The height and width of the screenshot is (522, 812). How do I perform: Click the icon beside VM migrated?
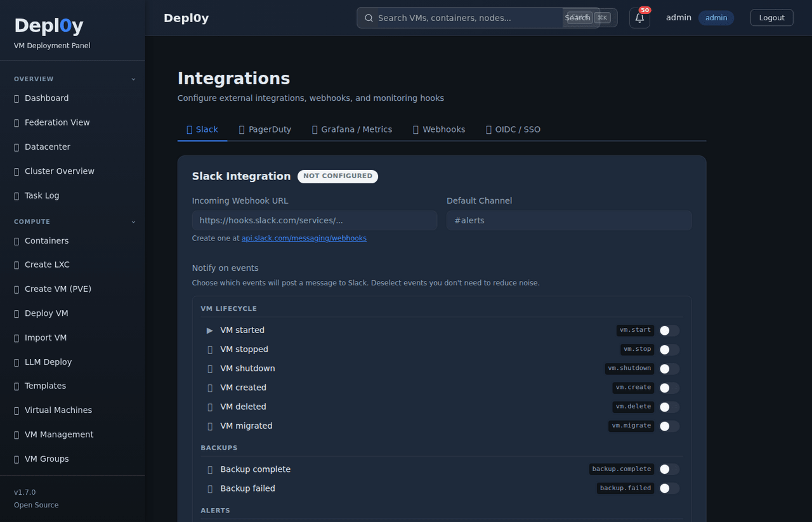click(210, 426)
